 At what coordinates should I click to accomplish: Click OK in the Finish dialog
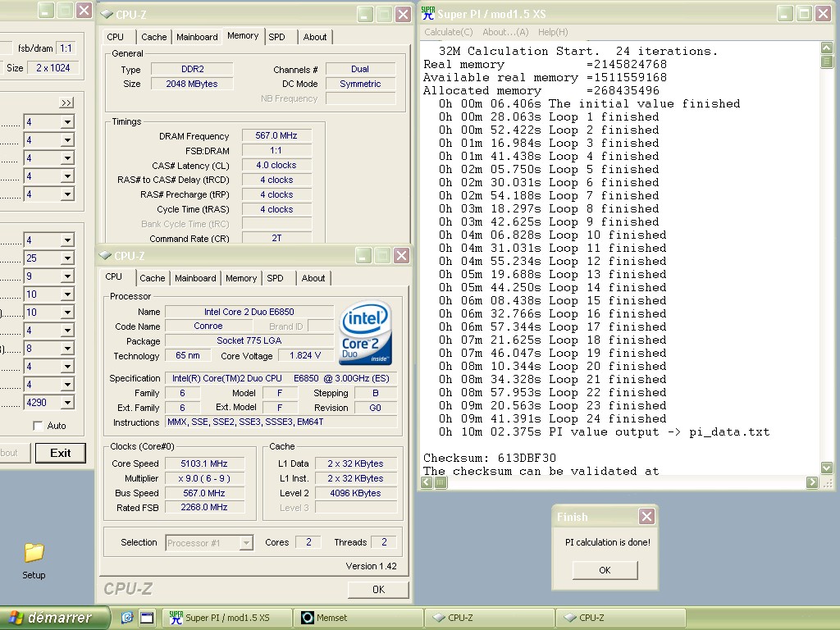point(605,570)
